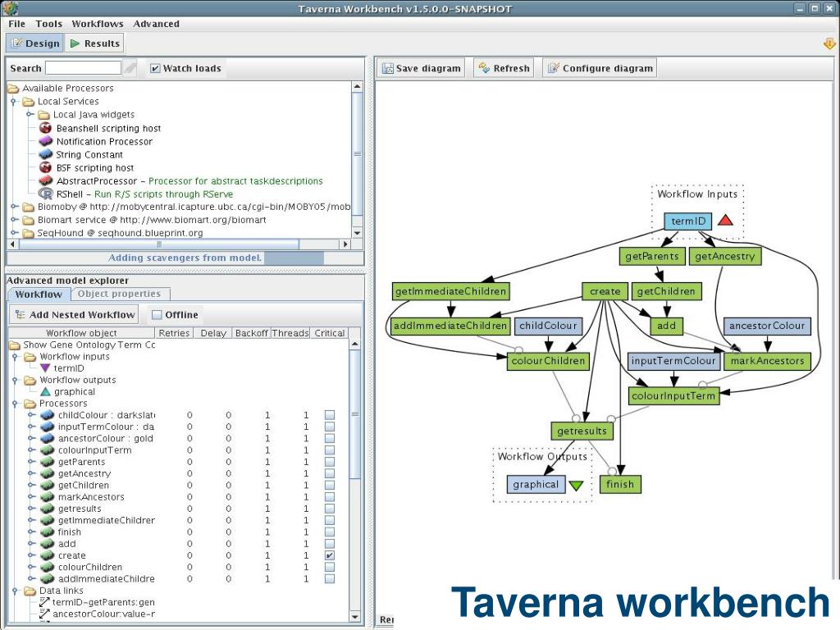The width and height of the screenshot is (840, 630).
Task: Open Configure diagram options
Action: (x=600, y=68)
